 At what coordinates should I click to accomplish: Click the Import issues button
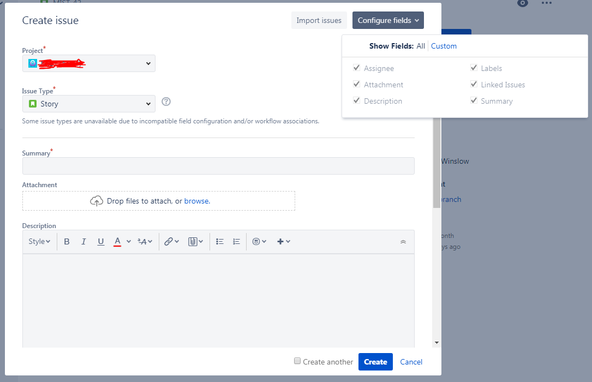click(x=319, y=20)
